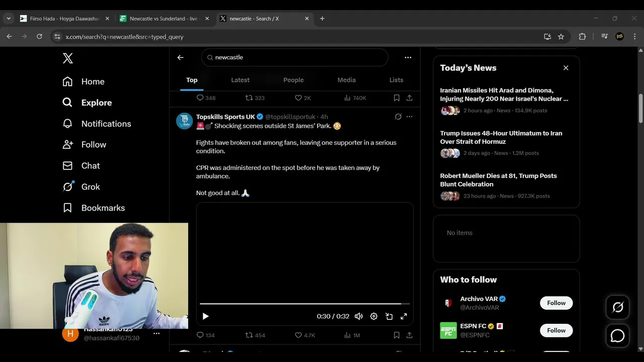Screen dimensions: 644x362
Task: Share the Topskills video post
Action: 410,335
